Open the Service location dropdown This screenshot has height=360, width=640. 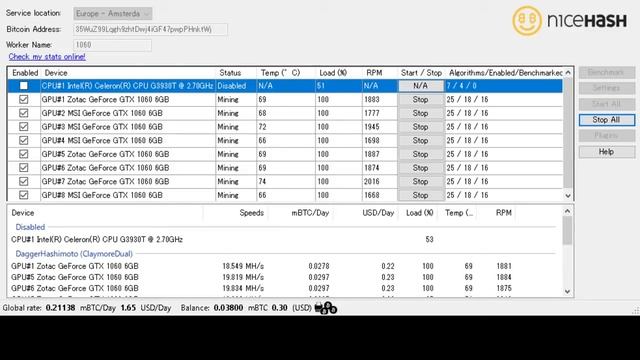point(113,13)
